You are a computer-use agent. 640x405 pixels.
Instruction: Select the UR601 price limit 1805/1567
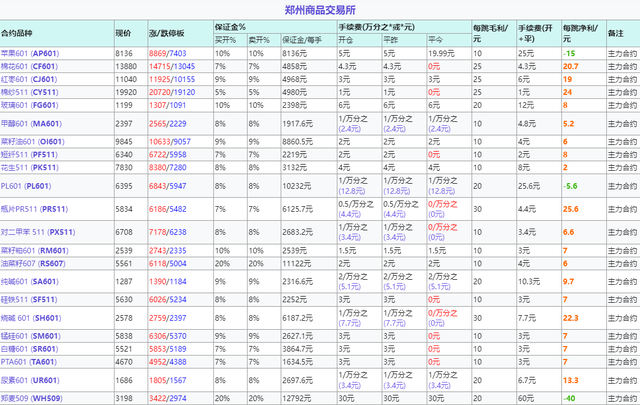tap(167, 381)
